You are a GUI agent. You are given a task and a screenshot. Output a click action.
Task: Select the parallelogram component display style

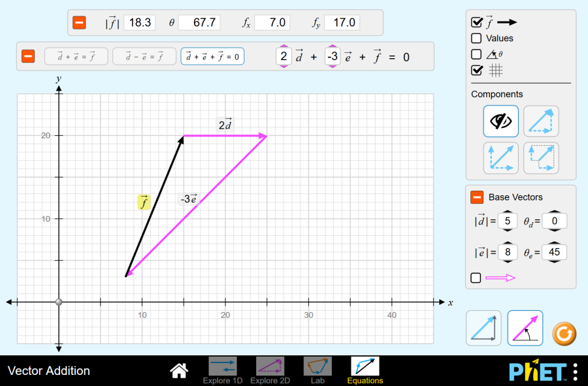click(501, 158)
